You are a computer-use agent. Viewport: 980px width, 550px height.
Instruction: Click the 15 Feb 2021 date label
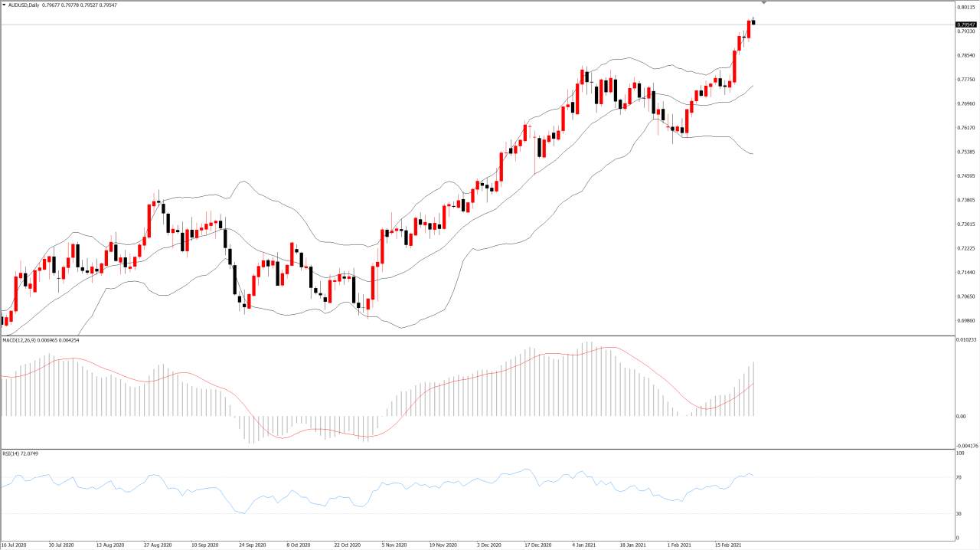(728, 545)
